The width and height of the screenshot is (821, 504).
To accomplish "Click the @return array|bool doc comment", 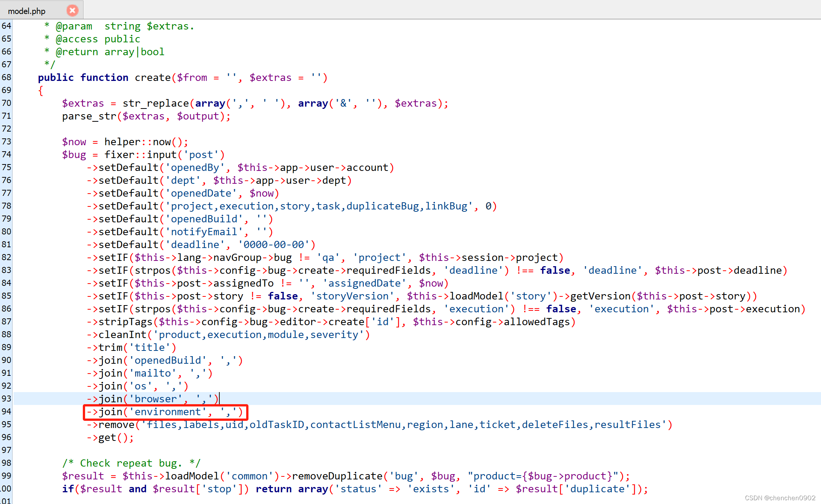I will click(110, 52).
